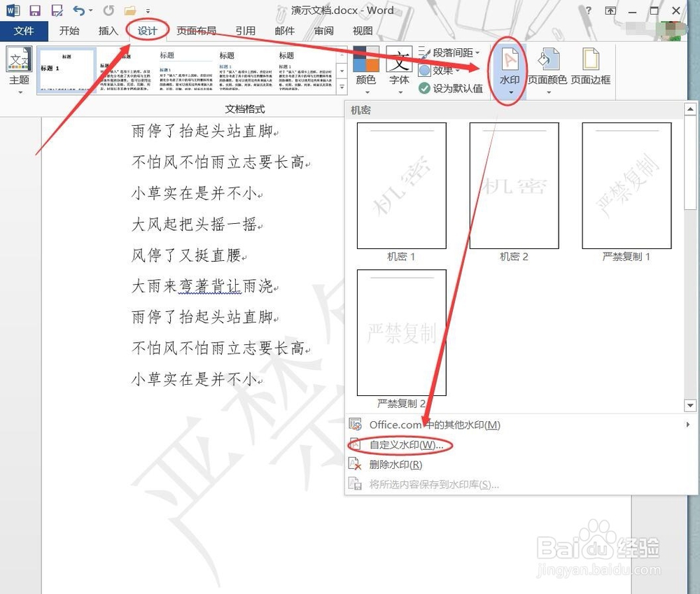Expand the document format gallery more button

point(342,87)
